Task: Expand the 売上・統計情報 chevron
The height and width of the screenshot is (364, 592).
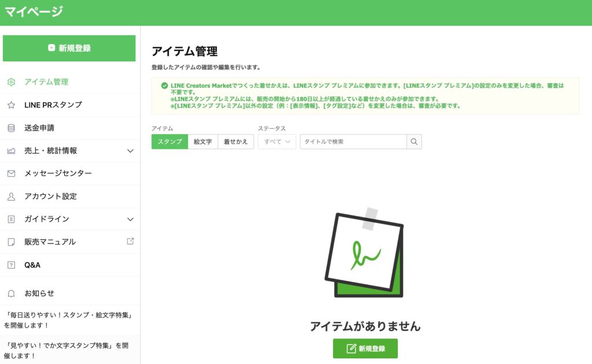Action: click(130, 151)
